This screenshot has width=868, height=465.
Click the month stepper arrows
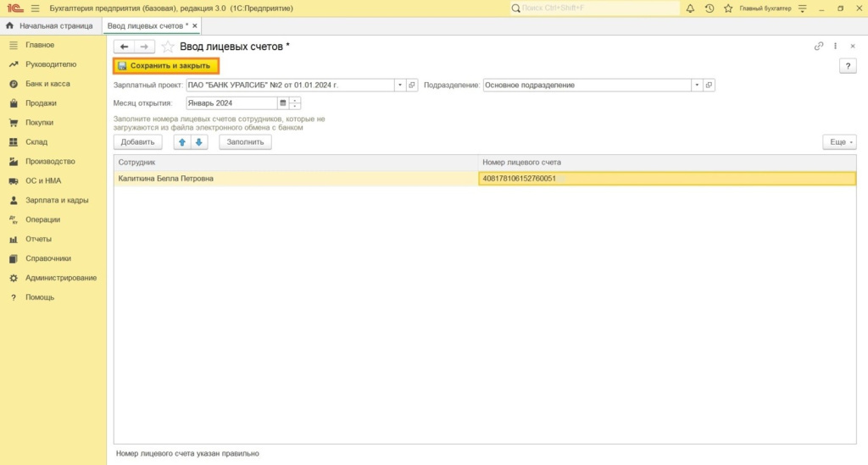pyautogui.click(x=295, y=103)
